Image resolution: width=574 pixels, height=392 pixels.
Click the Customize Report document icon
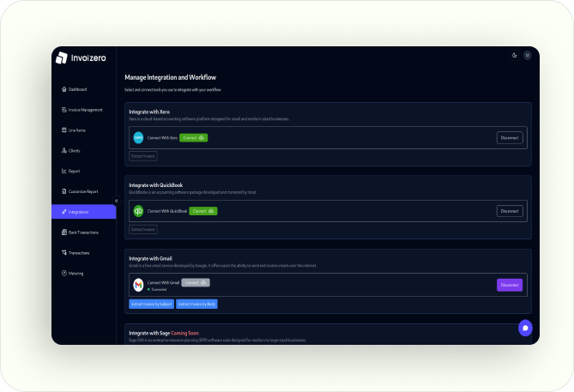64,191
